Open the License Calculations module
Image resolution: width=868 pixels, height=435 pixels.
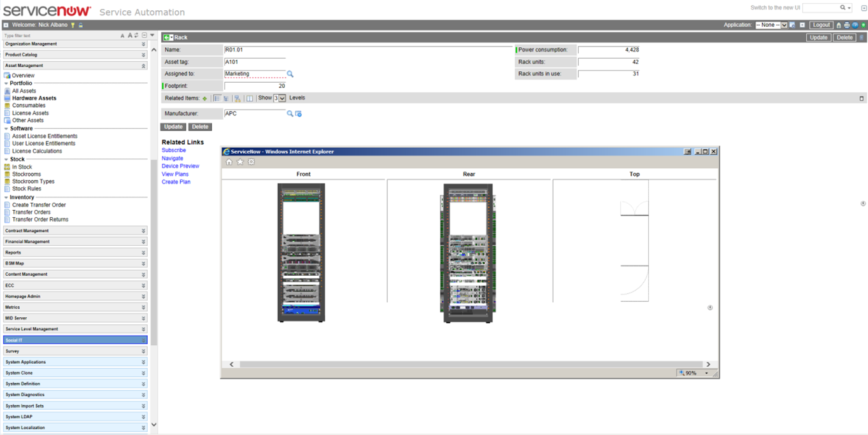coord(37,151)
